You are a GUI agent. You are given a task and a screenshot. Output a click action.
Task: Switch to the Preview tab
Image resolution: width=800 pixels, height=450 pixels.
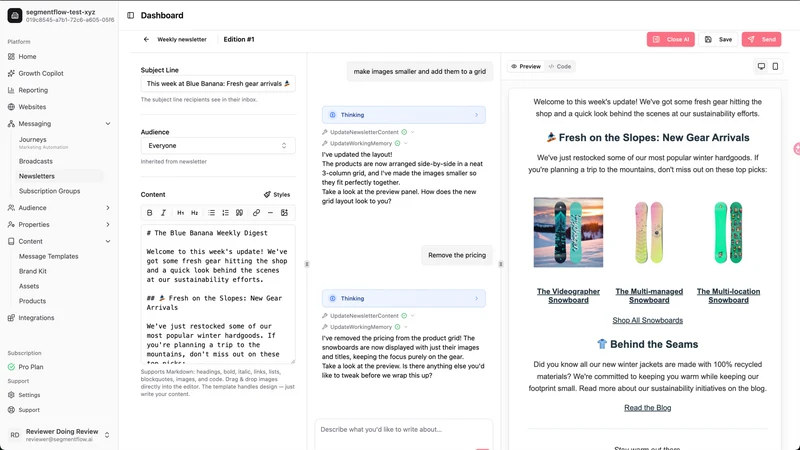(526, 66)
